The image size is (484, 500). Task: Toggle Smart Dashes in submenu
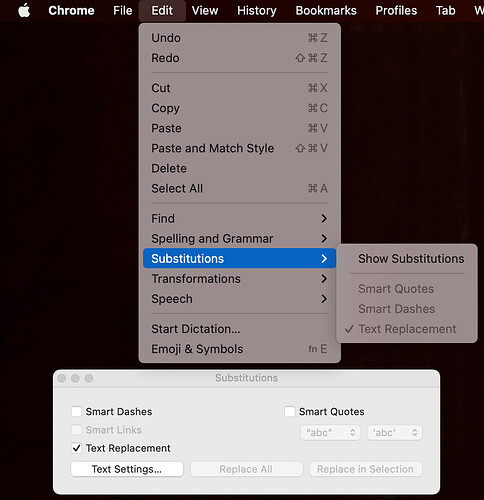click(x=407, y=309)
